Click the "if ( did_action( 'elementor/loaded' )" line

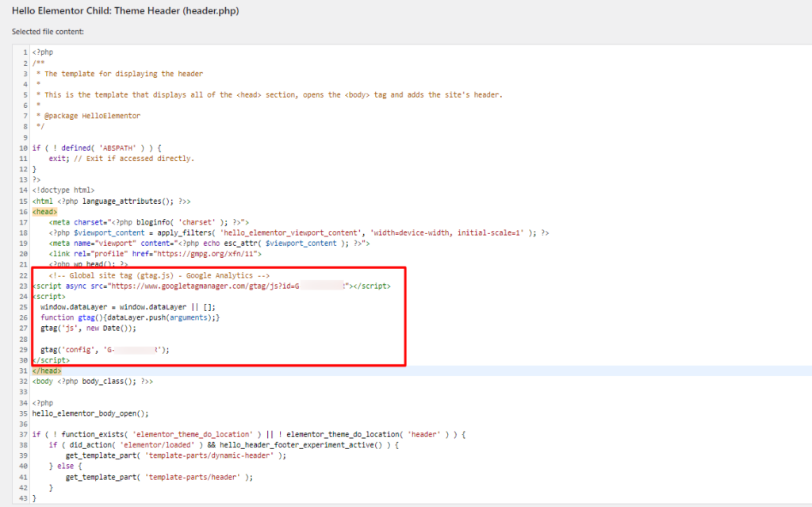(224, 445)
